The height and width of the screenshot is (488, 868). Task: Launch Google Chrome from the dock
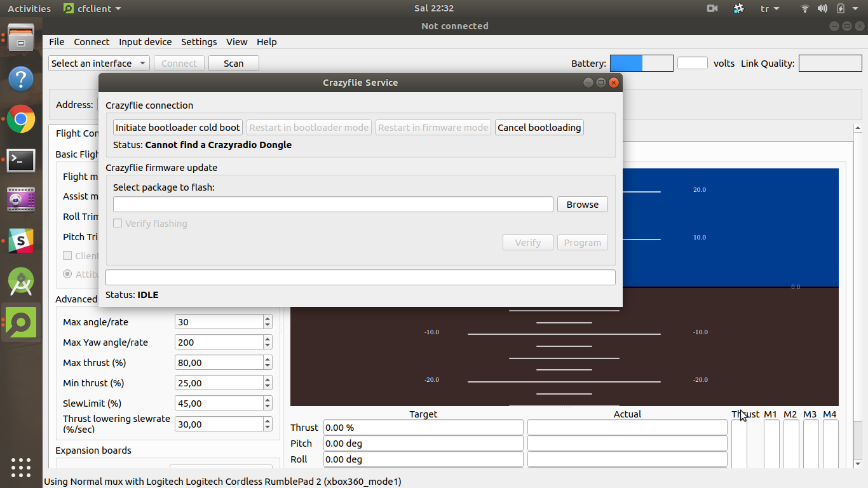click(21, 119)
